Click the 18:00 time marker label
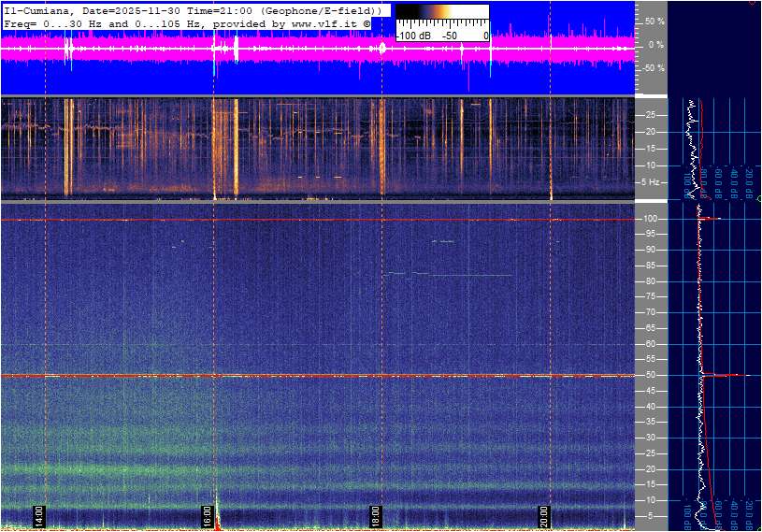 point(375,515)
